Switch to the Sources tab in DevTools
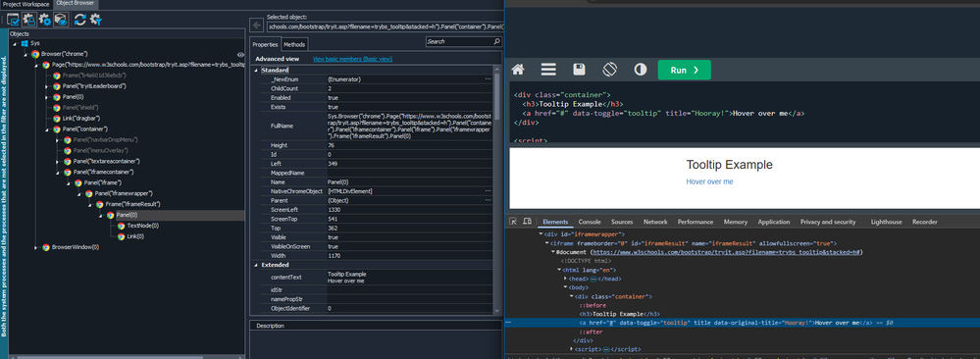 [x=622, y=222]
